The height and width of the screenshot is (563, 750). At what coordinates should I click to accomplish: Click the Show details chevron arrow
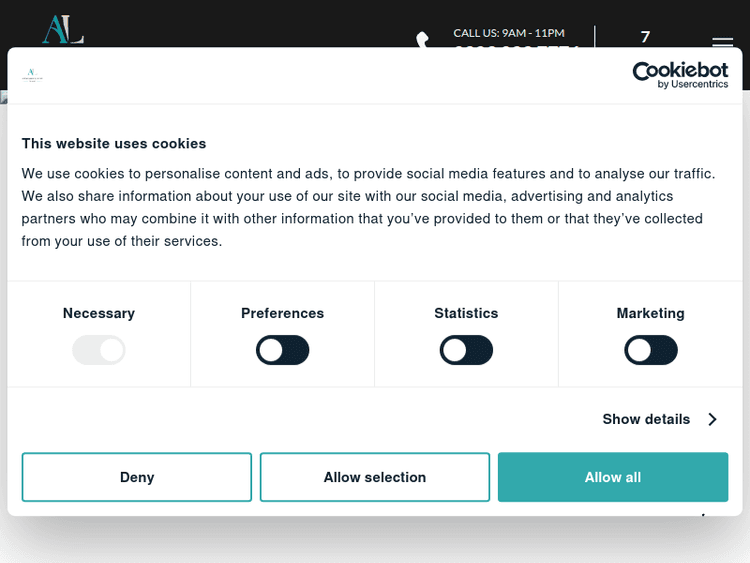click(x=712, y=419)
